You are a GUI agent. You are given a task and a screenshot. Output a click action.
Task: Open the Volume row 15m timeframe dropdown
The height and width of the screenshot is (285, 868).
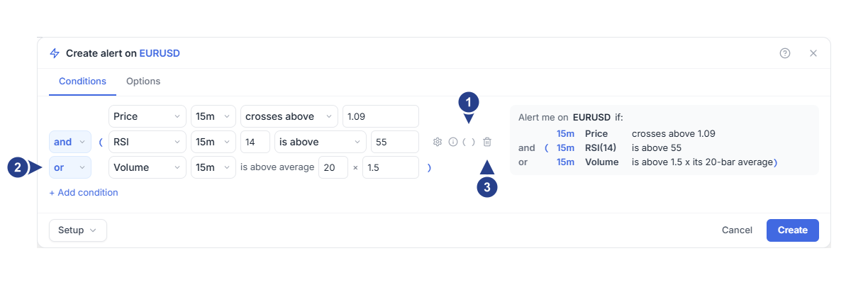click(x=213, y=167)
